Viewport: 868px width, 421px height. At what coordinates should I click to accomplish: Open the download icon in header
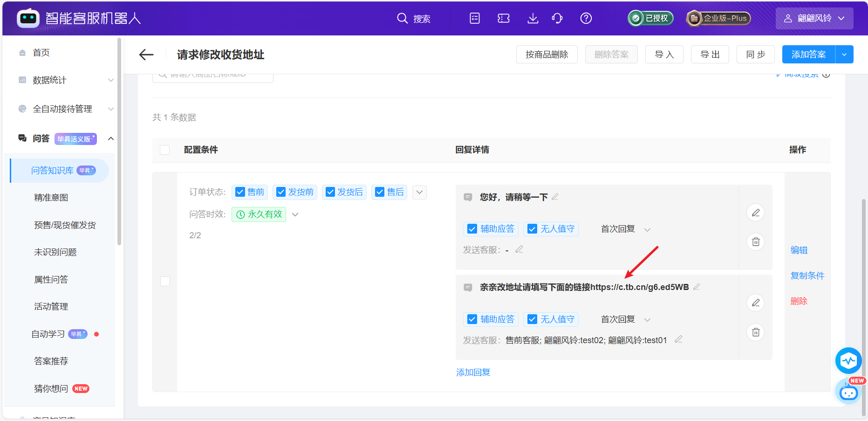point(533,18)
